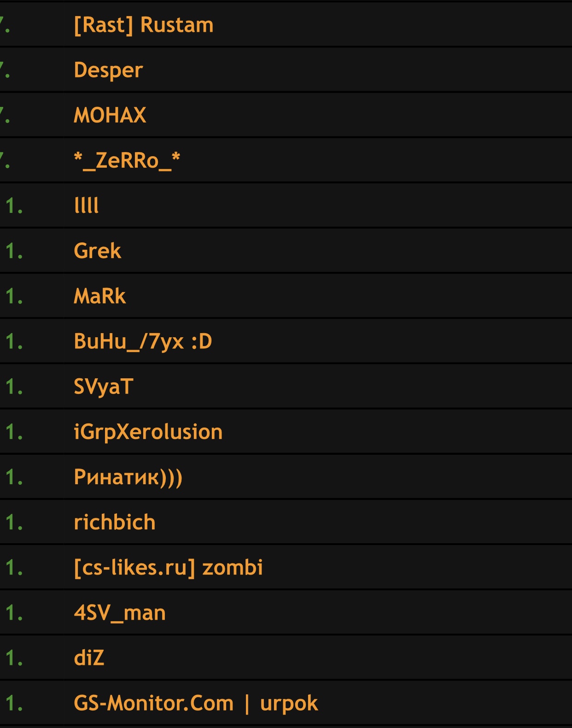Select the 4SV_man player entry
This screenshot has height=728, width=572.
coord(119,613)
